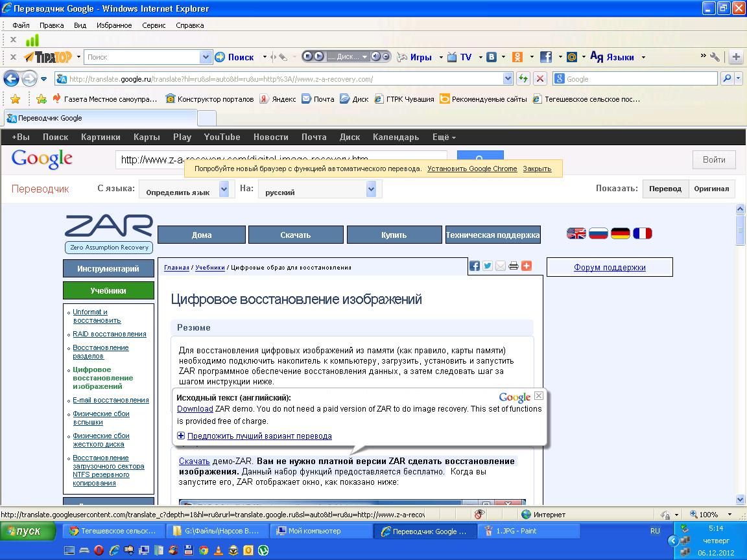Click the Войти sign-in button
Image resolution: width=747 pixels, height=560 pixels.
[x=714, y=159]
